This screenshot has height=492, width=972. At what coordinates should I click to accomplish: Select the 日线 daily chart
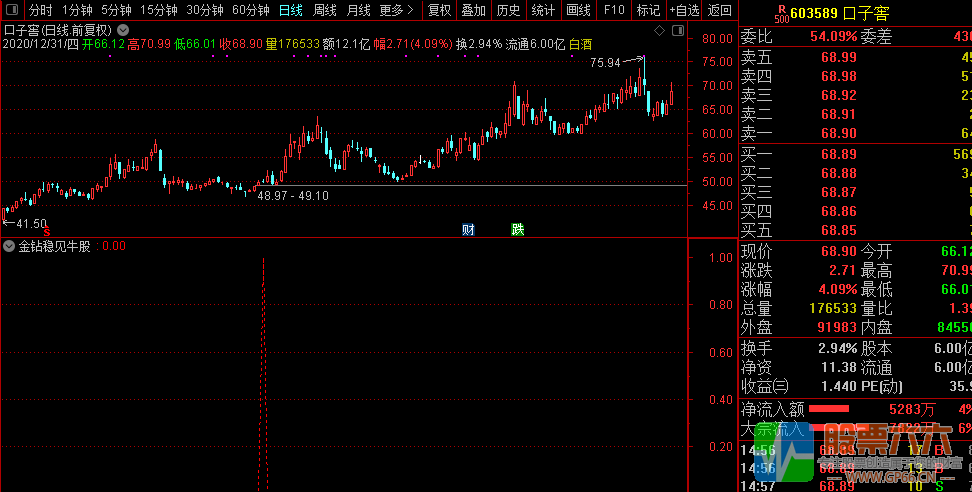pos(291,10)
